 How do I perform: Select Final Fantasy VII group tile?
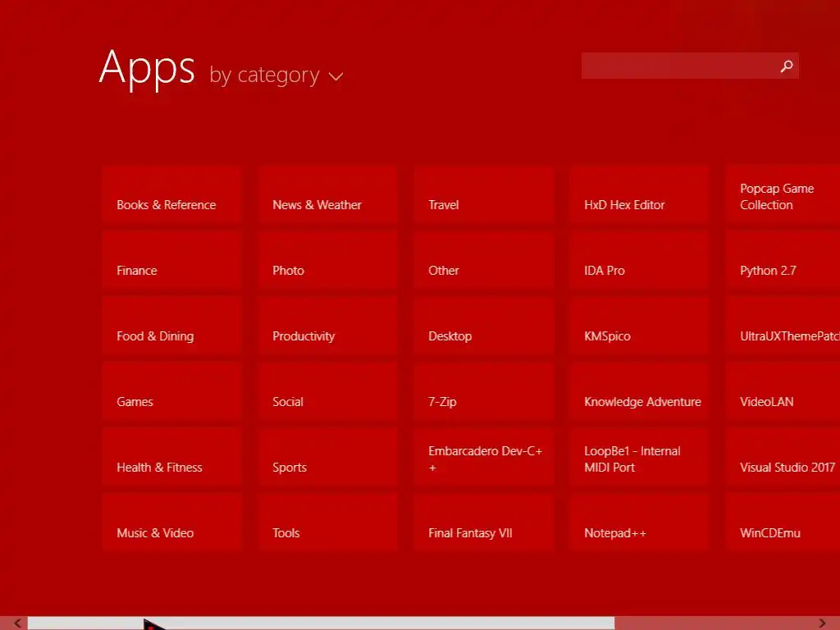tap(483, 523)
